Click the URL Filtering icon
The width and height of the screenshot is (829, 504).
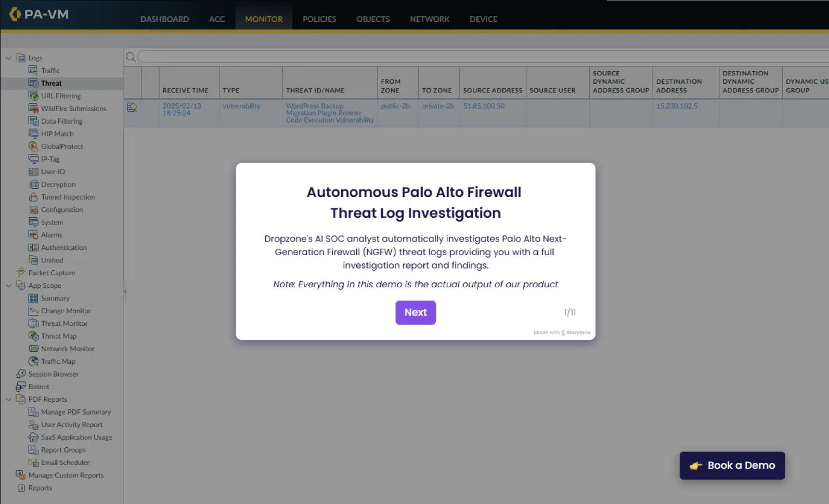tap(33, 96)
